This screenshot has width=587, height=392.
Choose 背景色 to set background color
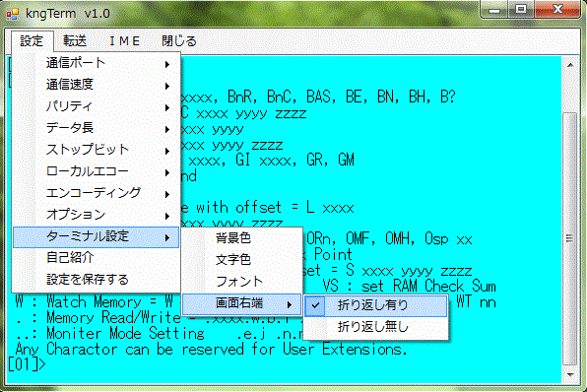point(242,238)
